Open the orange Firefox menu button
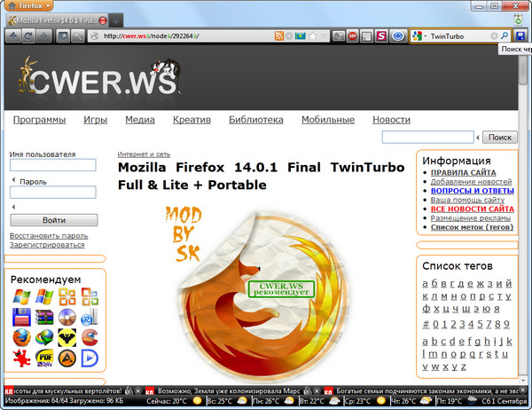This screenshot has width=532, height=410. (x=26, y=5)
